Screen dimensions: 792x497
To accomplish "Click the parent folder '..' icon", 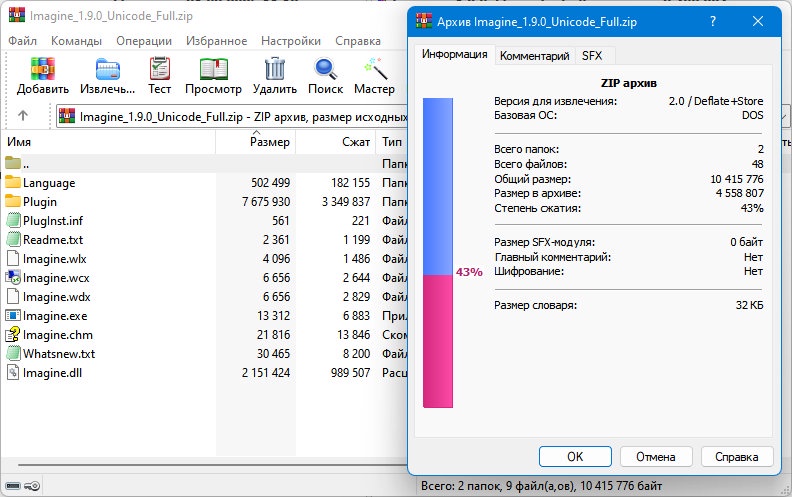I will (x=13, y=163).
